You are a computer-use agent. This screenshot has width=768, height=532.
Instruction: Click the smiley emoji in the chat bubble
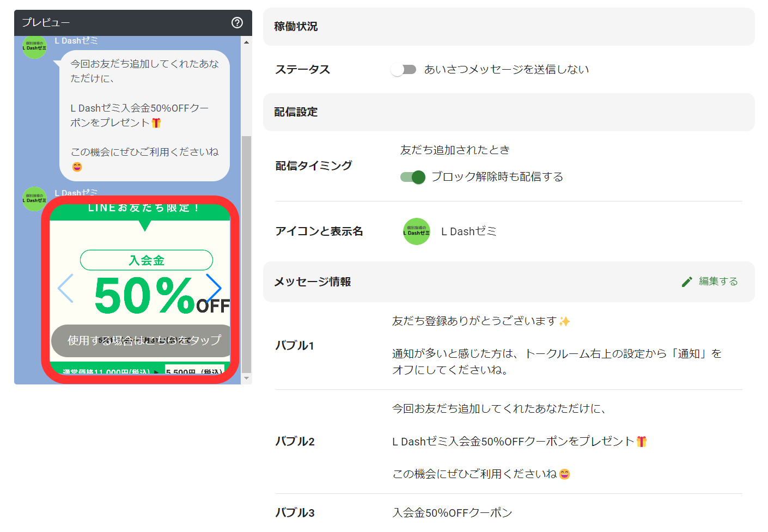pyautogui.click(x=77, y=167)
